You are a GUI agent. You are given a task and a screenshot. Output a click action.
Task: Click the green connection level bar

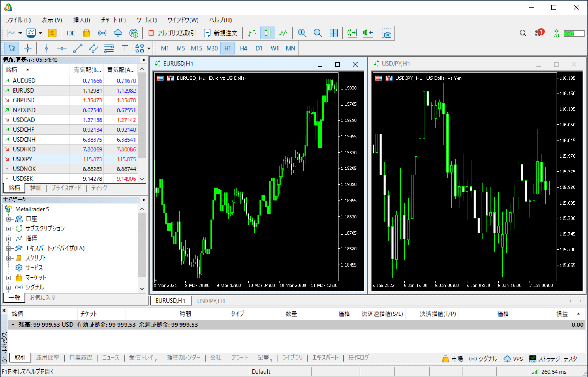pos(574,33)
